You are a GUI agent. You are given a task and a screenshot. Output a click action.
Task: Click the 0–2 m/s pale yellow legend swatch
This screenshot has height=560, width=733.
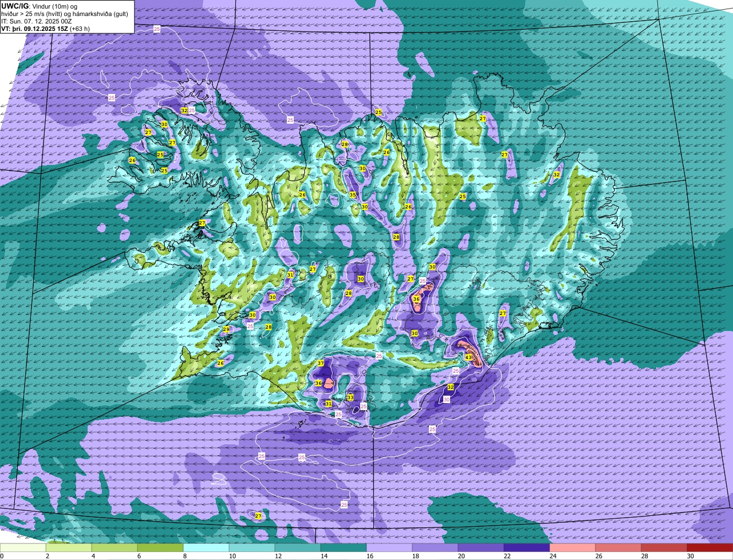[x=23, y=548]
